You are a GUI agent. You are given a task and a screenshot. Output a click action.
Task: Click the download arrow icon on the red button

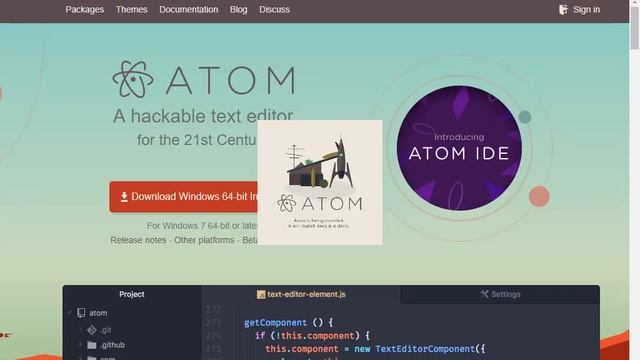click(x=124, y=197)
